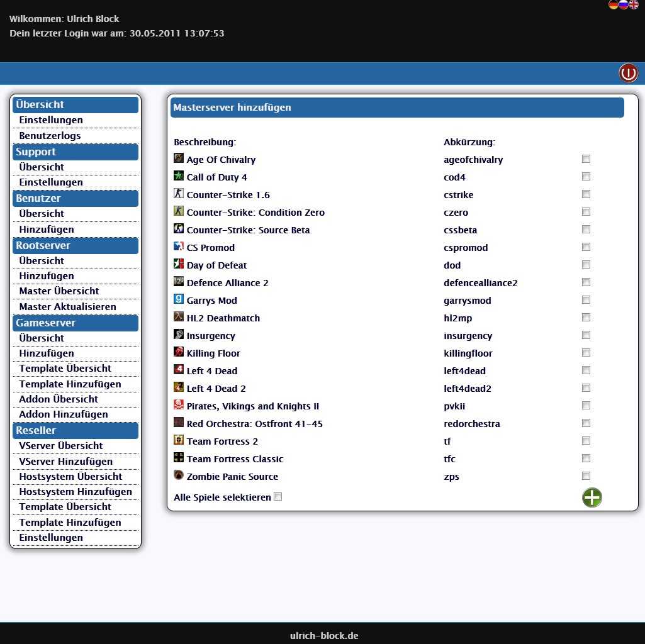Click the 'pvkii' abbreviation text
This screenshot has height=644, width=645.
[454, 406]
